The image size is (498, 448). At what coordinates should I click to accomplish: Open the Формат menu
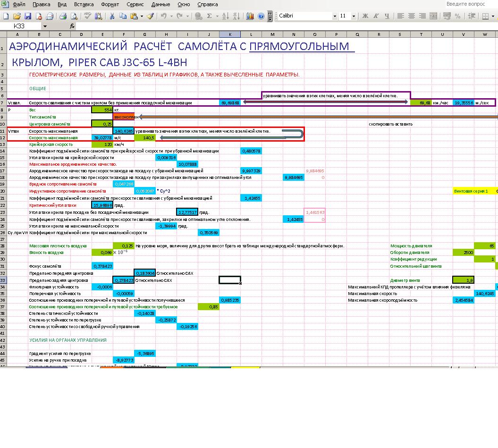pos(110,4)
